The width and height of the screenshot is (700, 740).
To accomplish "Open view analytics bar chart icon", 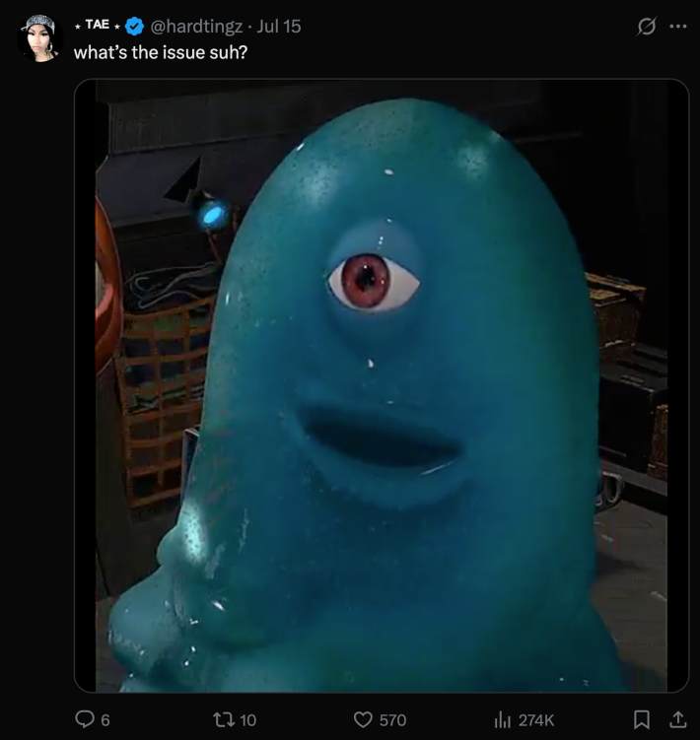I will (503, 720).
